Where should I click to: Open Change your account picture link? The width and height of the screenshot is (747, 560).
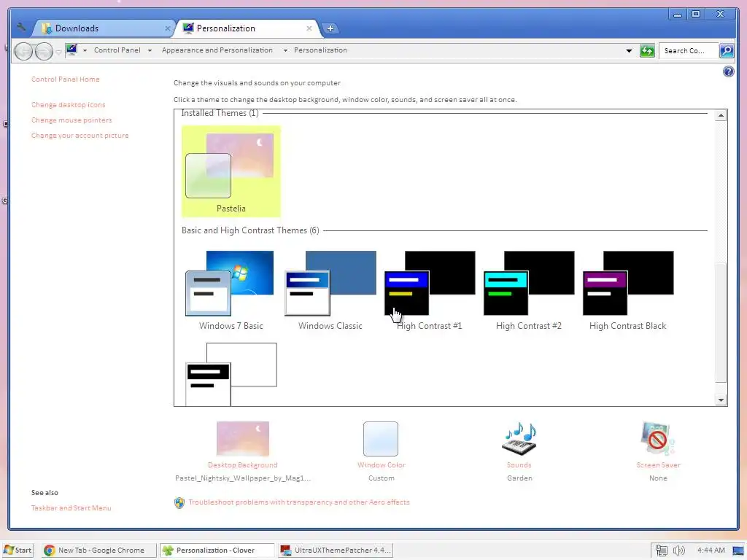tap(80, 135)
